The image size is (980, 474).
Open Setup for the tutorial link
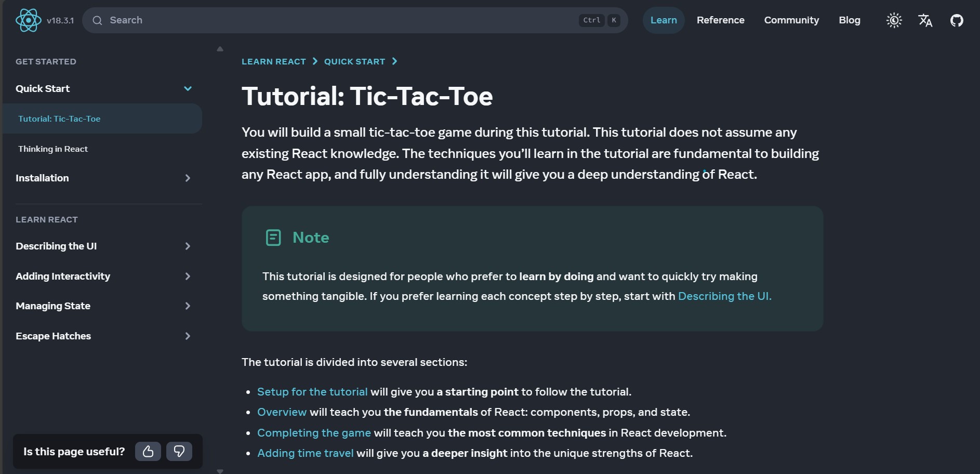pyautogui.click(x=312, y=391)
